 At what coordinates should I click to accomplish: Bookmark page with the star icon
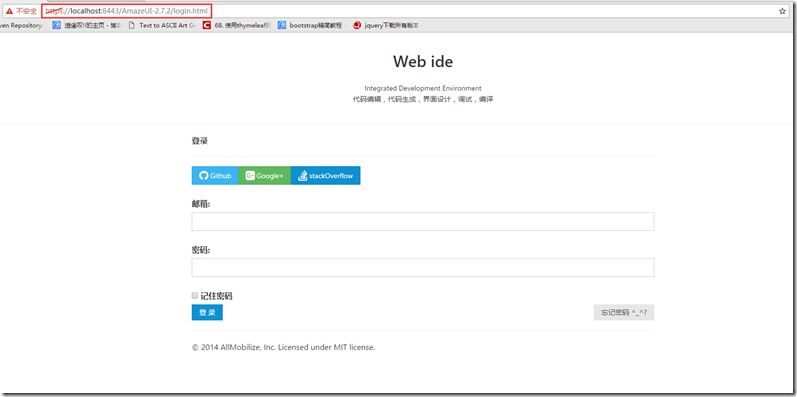pos(782,11)
